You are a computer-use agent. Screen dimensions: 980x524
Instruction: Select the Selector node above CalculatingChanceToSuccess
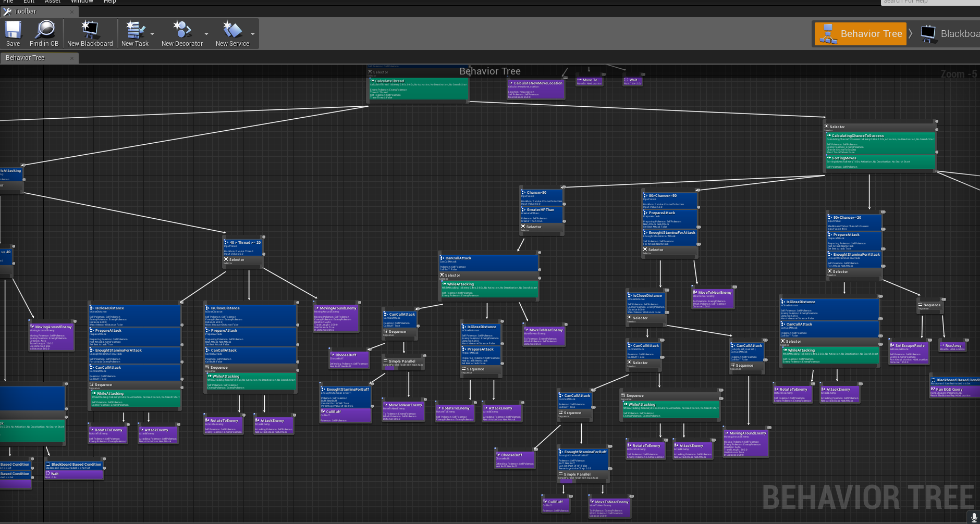[x=880, y=128]
